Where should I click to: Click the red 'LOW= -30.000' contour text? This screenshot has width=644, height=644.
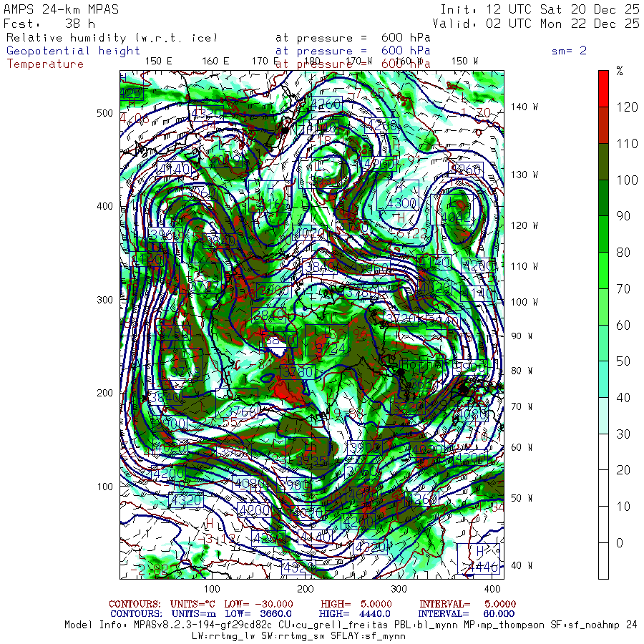point(259,604)
